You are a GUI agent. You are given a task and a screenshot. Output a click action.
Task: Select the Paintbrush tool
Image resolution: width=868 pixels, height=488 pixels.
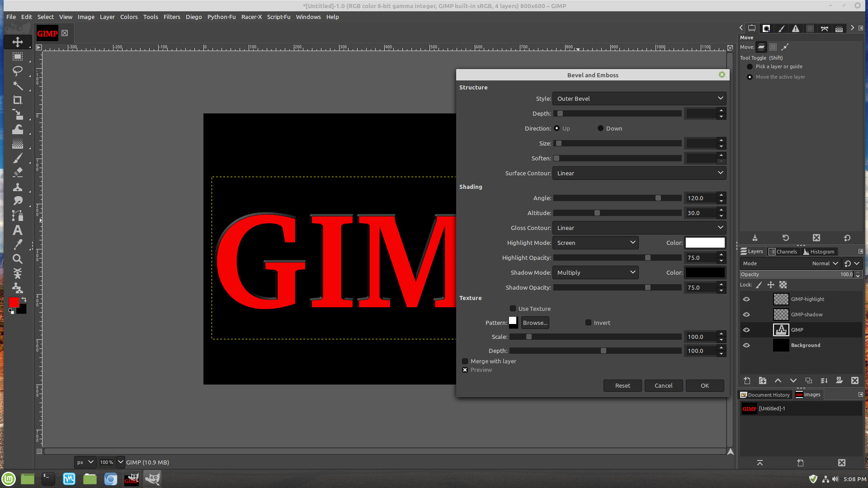pos(18,158)
